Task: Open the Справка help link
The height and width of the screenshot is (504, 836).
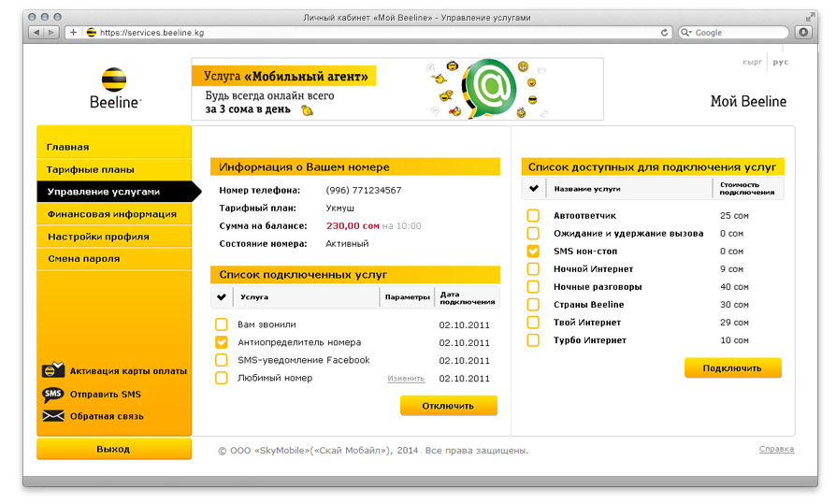Action: click(x=776, y=449)
